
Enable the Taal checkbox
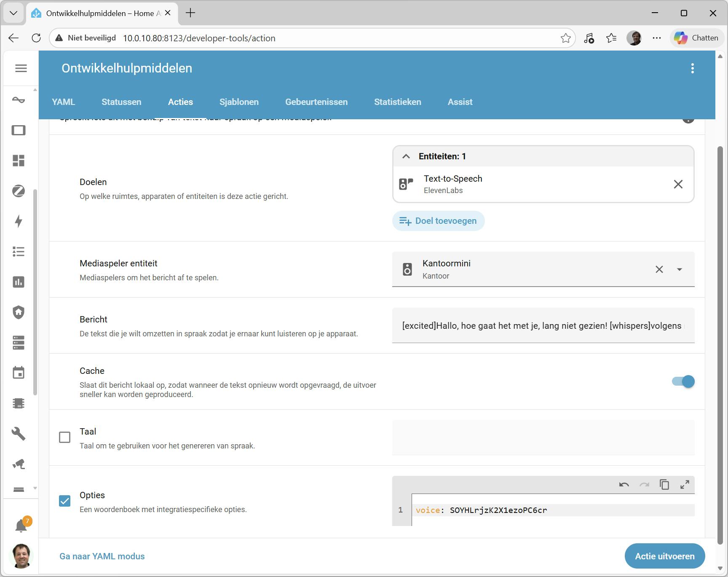(65, 437)
